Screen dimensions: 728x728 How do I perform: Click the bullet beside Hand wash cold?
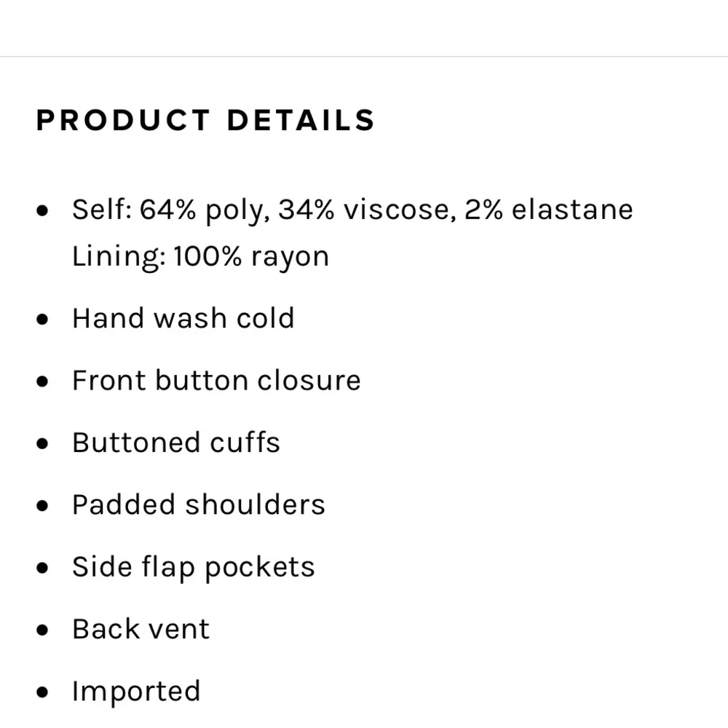tap(44, 320)
